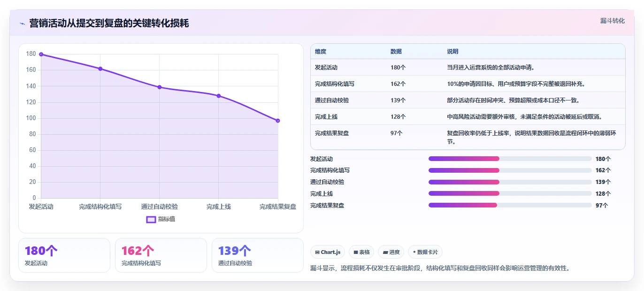Click the 通过自动校验 progress bar
Viewport: 644px width, 291px height.
pyautogui.click(x=510, y=182)
